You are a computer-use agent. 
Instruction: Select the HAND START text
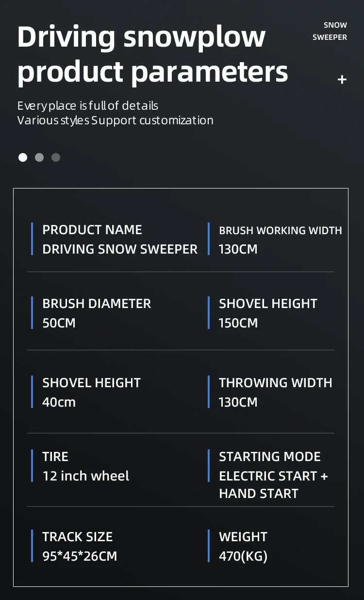(258, 494)
